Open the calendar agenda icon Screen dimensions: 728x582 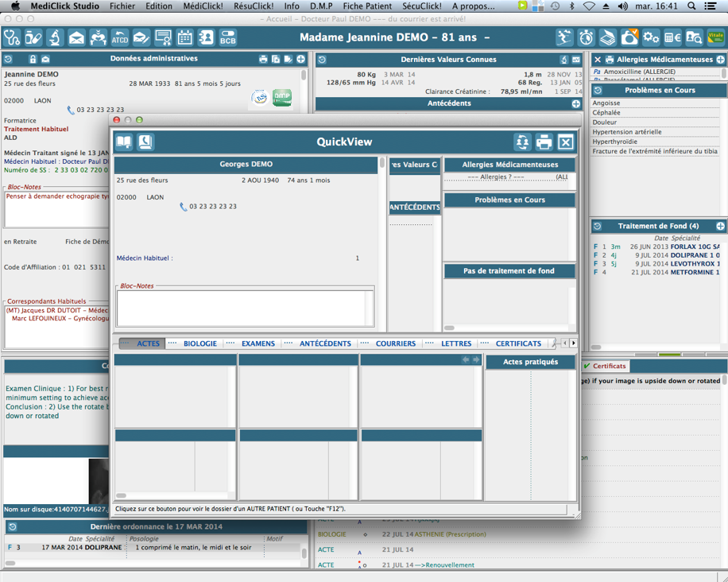(x=184, y=37)
